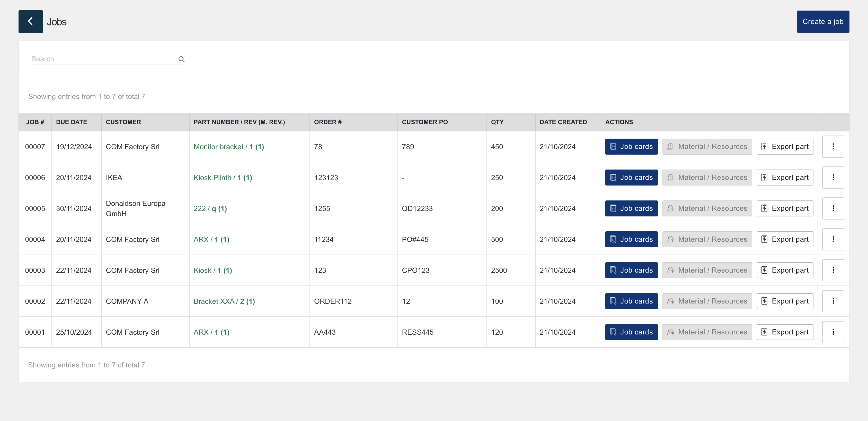Image resolution: width=868 pixels, height=421 pixels.
Task: Open more options for job 00006
Action: (x=833, y=178)
